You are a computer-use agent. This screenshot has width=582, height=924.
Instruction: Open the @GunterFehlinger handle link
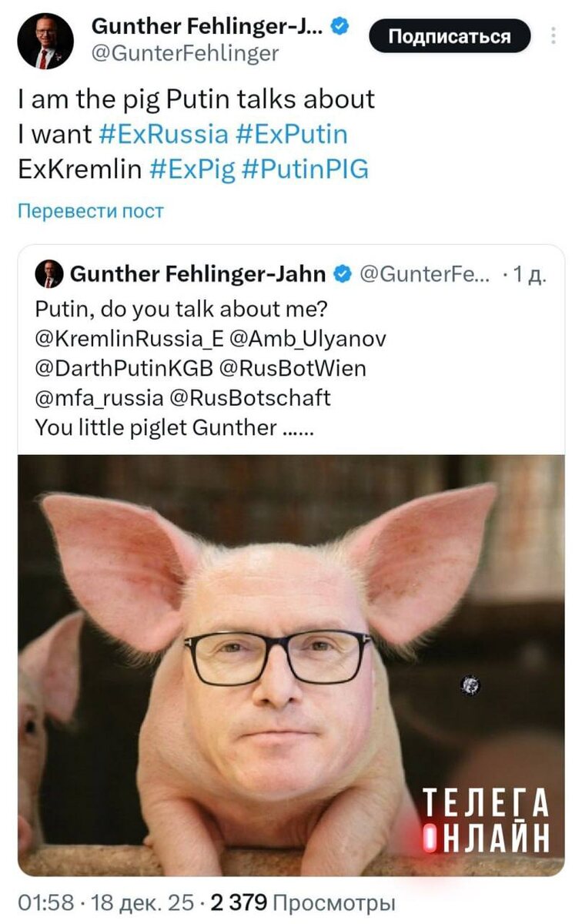[x=186, y=53]
